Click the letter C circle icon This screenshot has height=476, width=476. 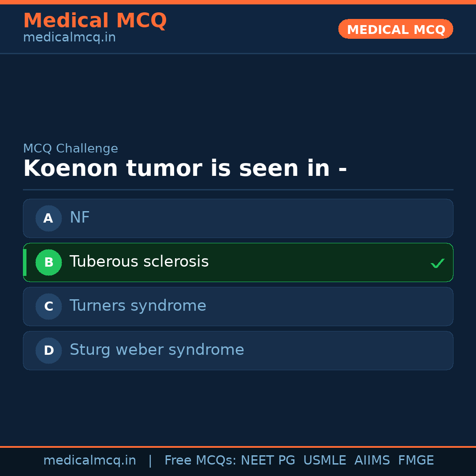(48, 306)
